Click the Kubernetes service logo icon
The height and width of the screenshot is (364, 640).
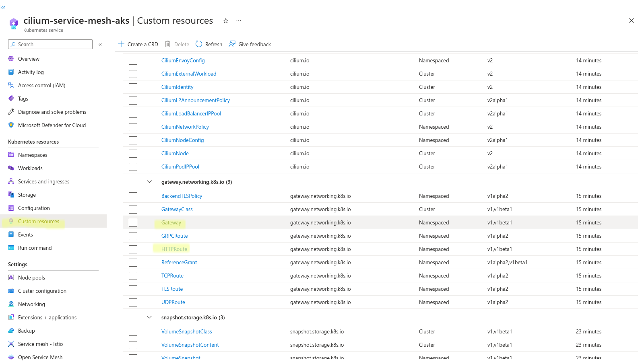point(14,24)
